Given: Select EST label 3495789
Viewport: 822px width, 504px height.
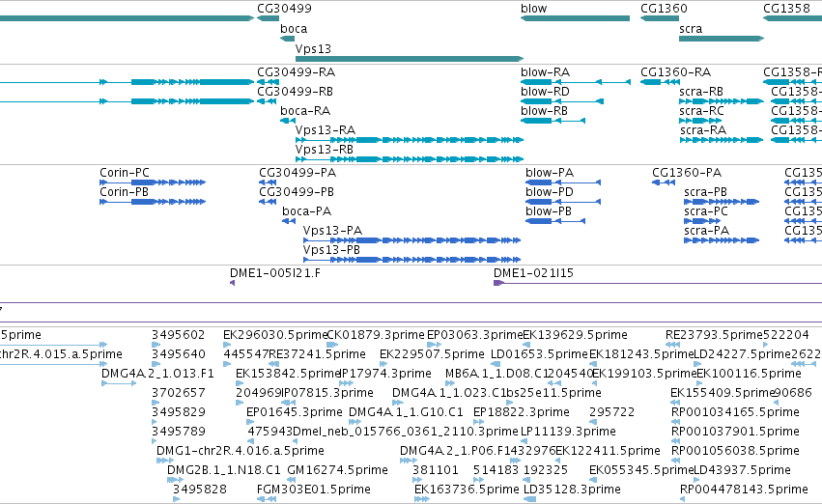Looking at the screenshot, I should (x=179, y=432).
